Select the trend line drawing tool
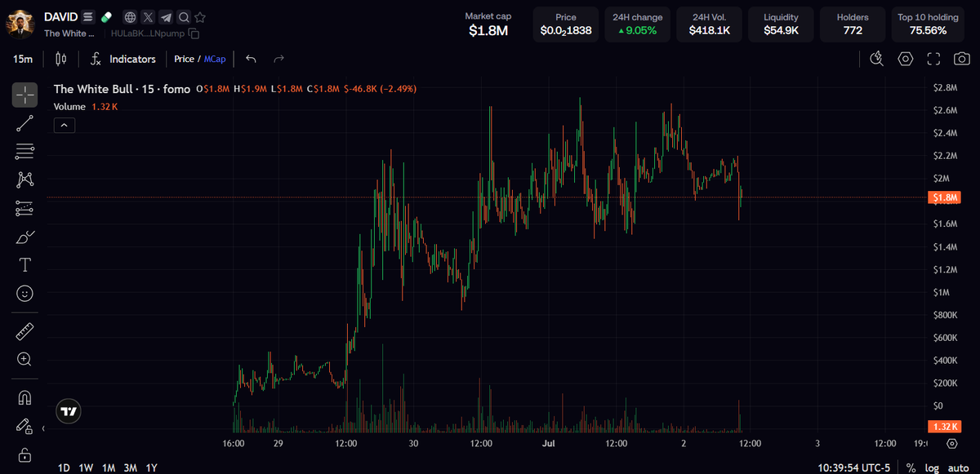Viewport: 980px width, 474px height. [24, 123]
